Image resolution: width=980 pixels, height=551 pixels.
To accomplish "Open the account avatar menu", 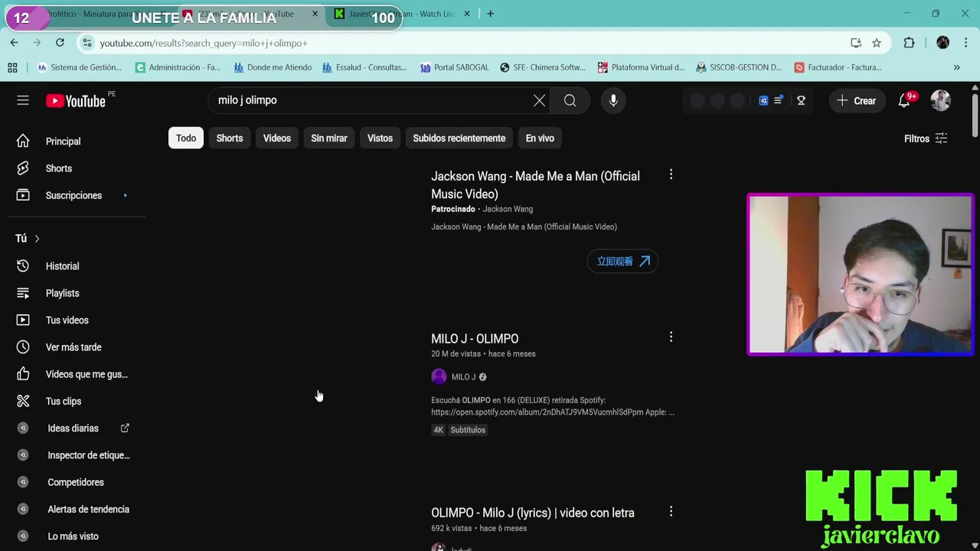I will tap(940, 100).
